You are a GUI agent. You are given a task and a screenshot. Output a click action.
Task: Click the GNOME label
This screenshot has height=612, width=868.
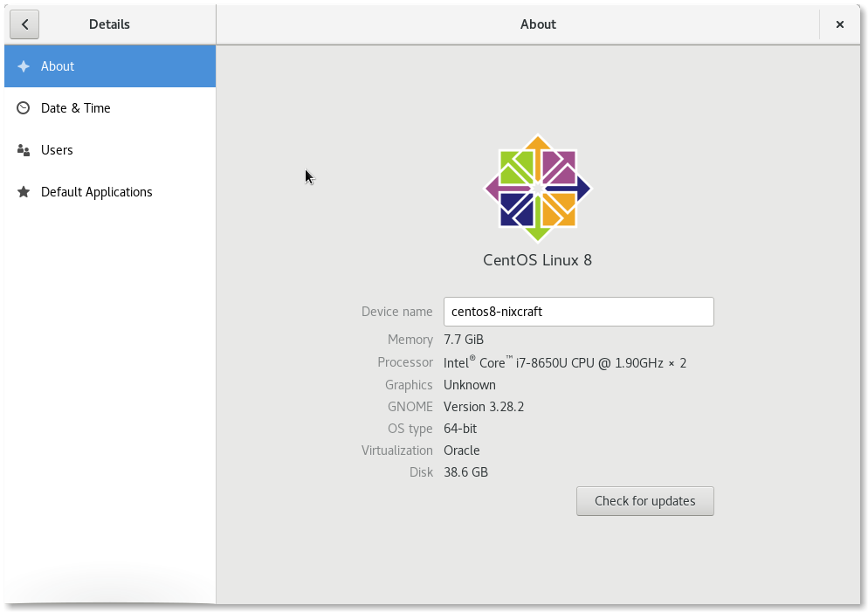point(410,407)
